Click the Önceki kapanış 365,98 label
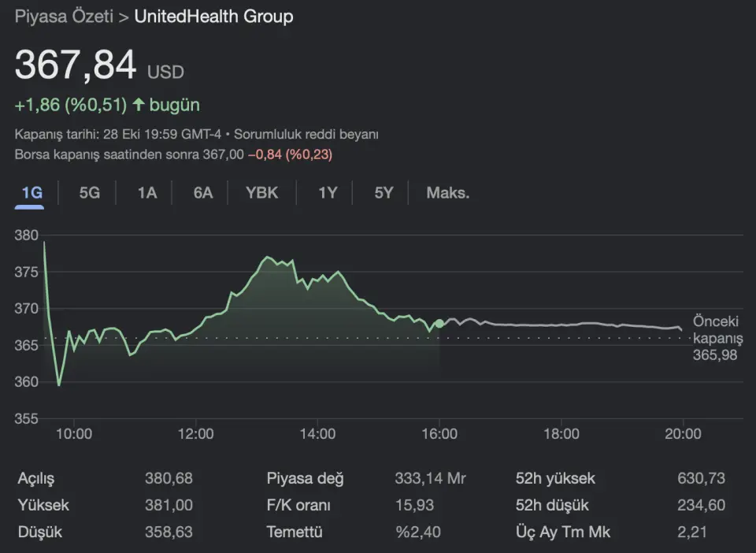The height and width of the screenshot is (553, 756). coord(717,338)
